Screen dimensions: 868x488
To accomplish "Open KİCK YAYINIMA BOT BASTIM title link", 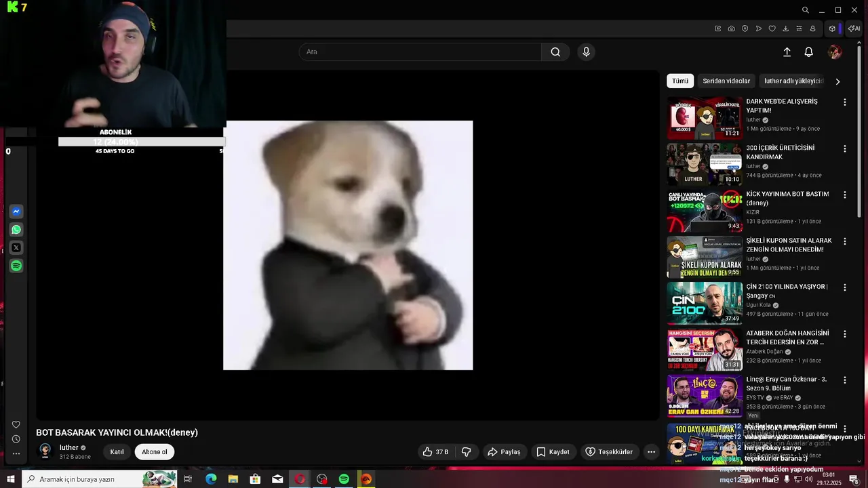I will click(x=787, y=199).
